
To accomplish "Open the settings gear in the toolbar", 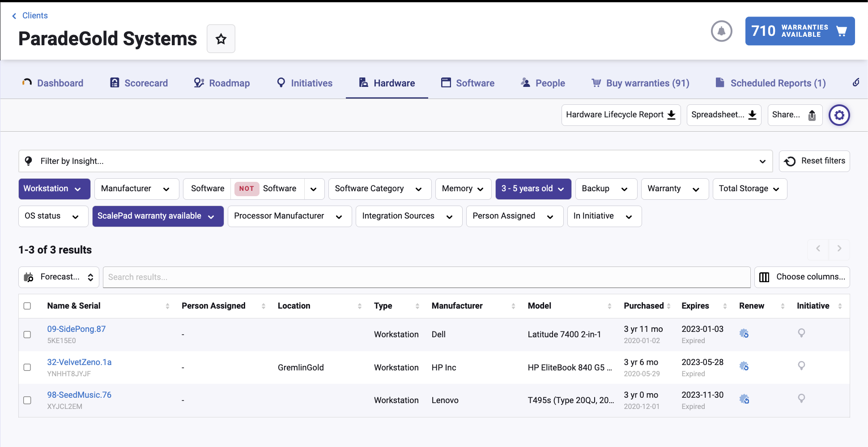I will [x=839, y=115].
